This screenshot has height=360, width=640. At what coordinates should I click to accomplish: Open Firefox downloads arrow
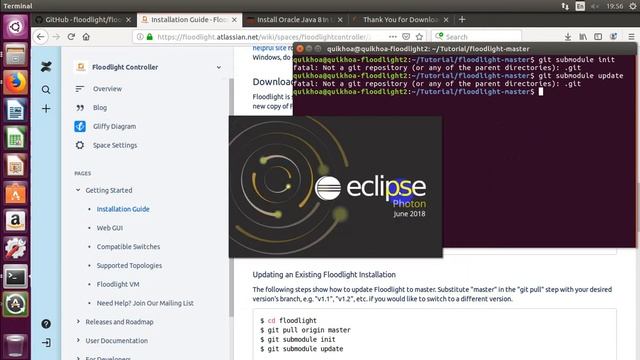[x=568, y=37]
